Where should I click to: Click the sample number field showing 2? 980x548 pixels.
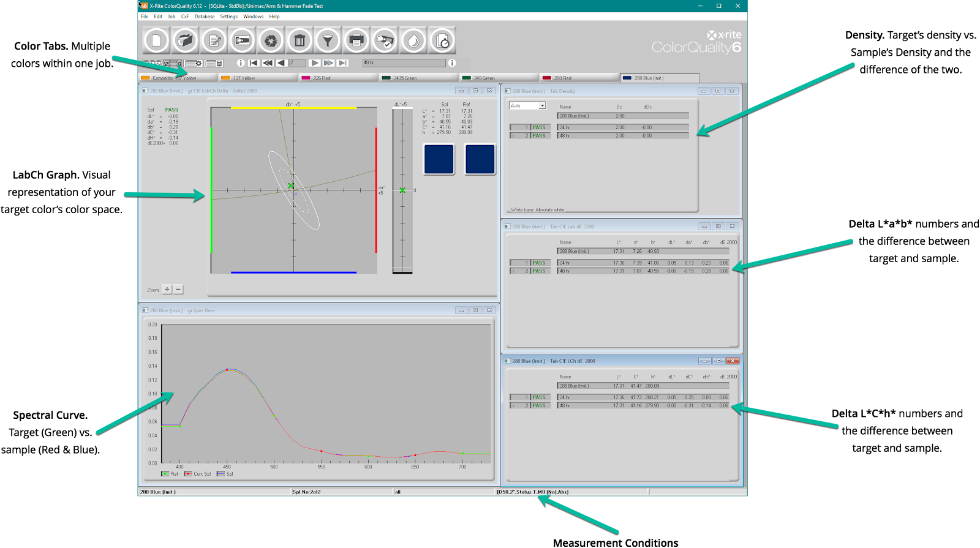click(297, 63)
